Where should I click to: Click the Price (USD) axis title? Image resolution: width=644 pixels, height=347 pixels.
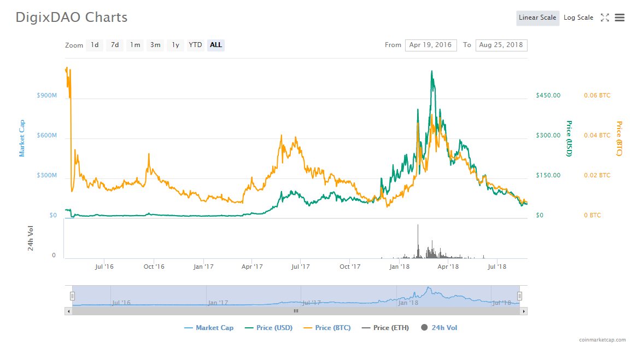coord(569,138)
